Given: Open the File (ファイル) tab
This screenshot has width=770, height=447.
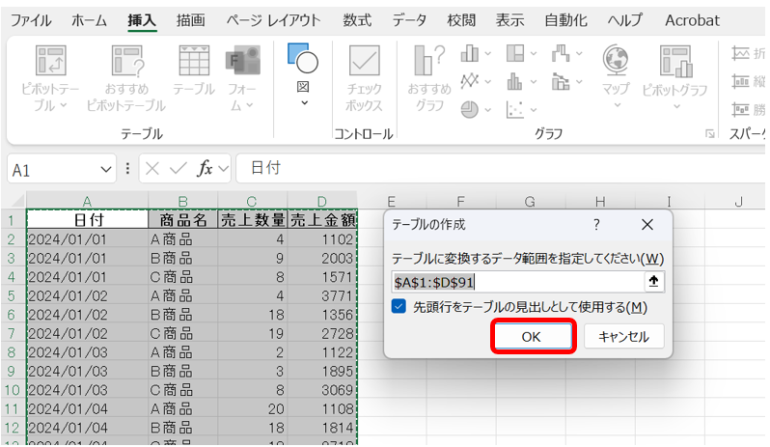Looking at the screenshot, I should click(31, 20).
